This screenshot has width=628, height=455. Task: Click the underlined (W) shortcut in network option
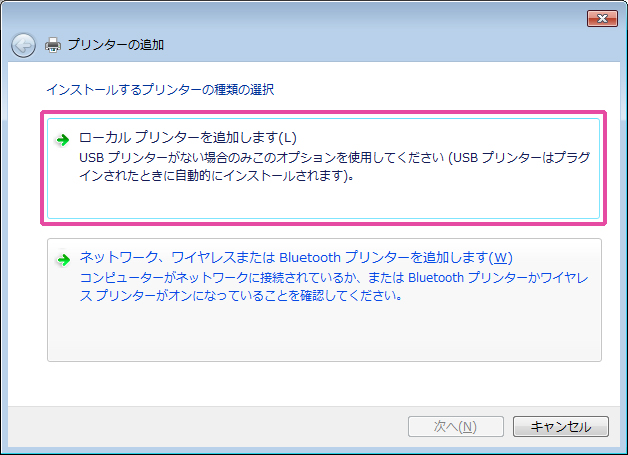coord(502,257)
